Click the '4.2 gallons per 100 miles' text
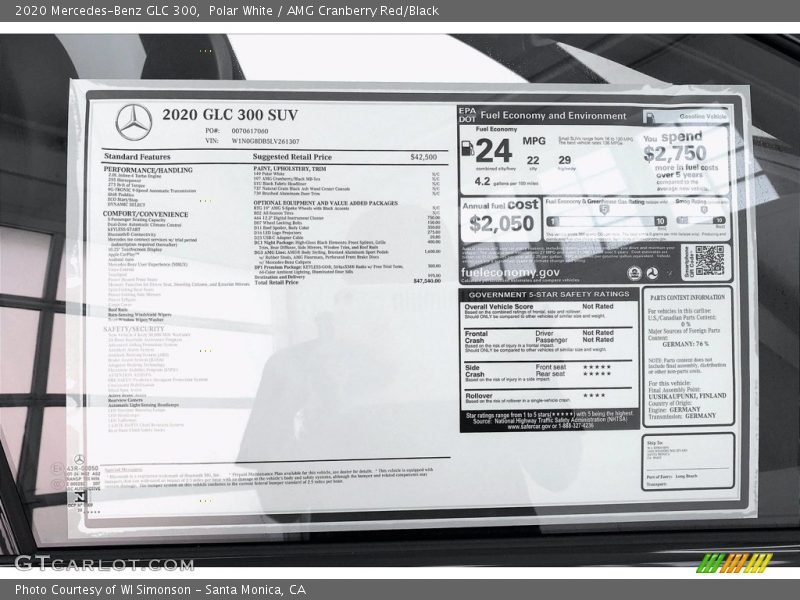 506,182
